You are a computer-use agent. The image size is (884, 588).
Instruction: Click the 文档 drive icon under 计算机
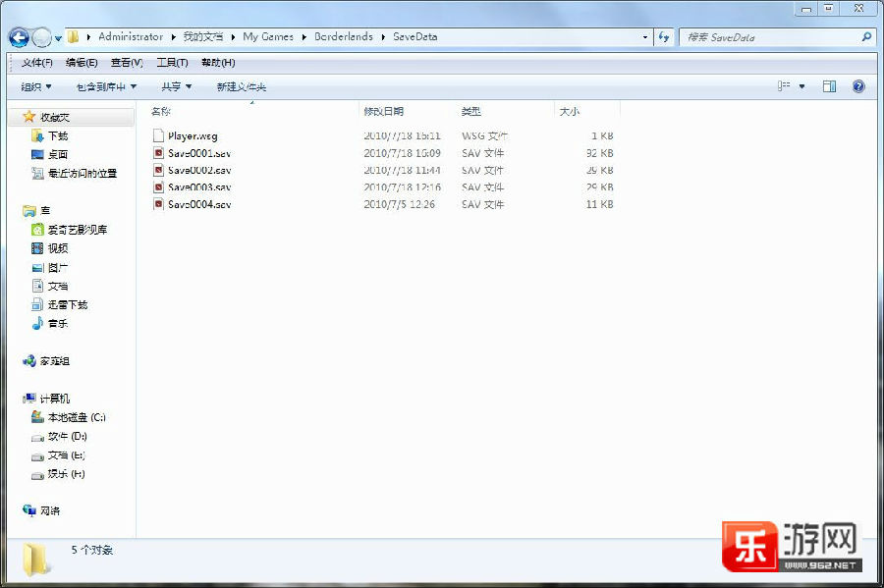(37, 455)
